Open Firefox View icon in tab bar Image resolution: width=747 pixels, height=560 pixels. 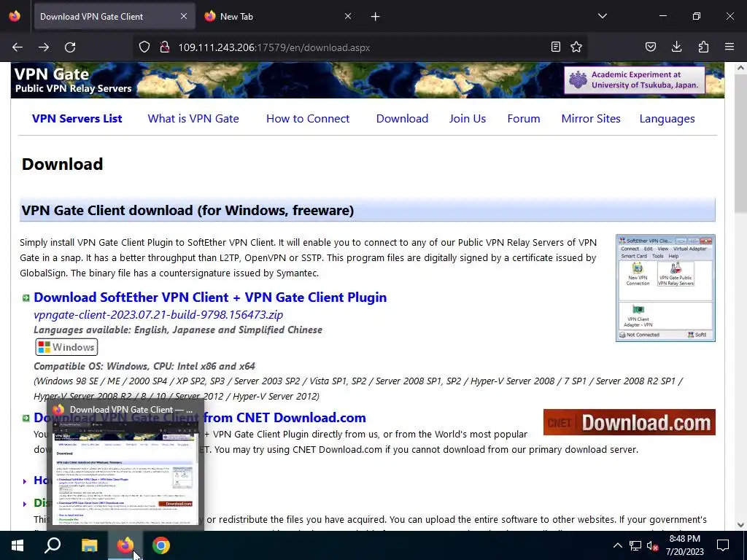click(15, 16)
